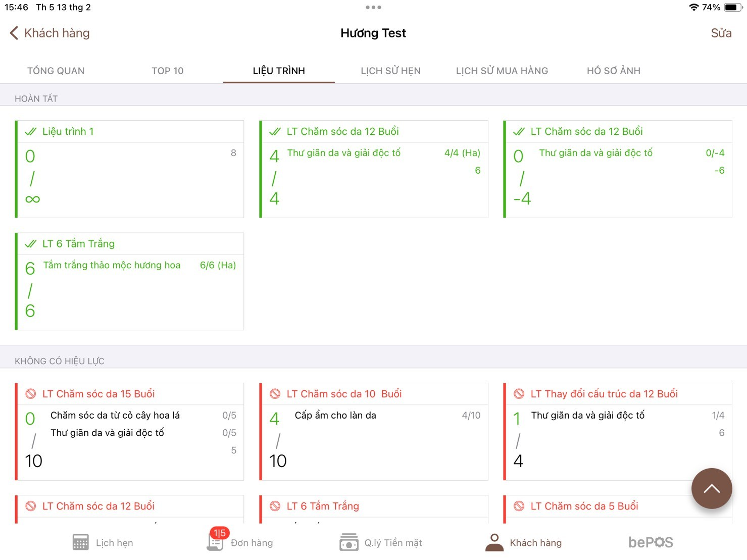Select Cấp ẩm cho làn da service row
This screenshot has height=560, width=747.
(387, 416)
